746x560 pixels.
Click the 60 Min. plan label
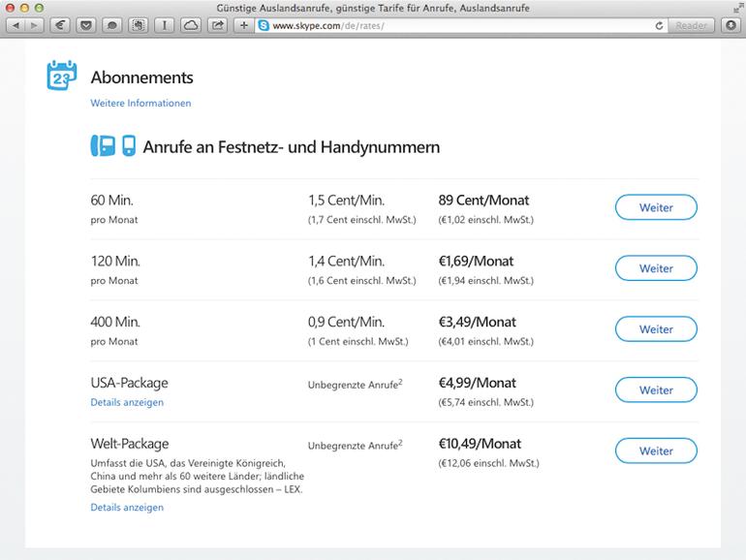[111, 201]
